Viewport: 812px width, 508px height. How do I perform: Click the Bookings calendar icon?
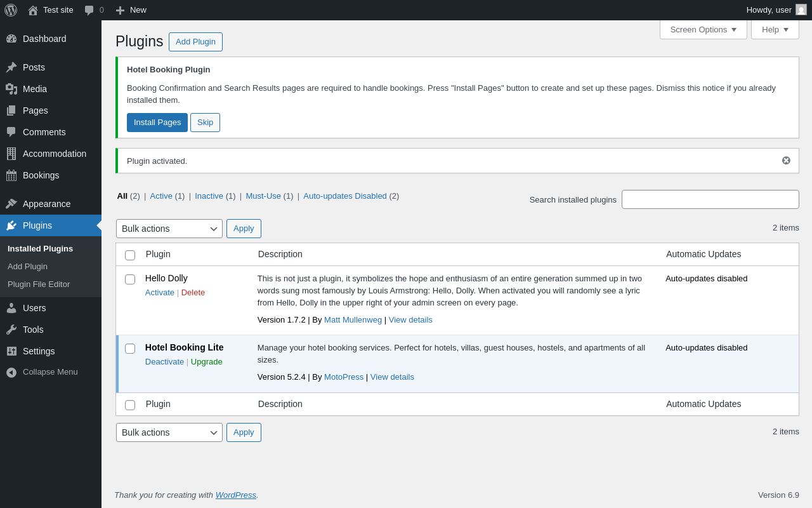point(11,175)
